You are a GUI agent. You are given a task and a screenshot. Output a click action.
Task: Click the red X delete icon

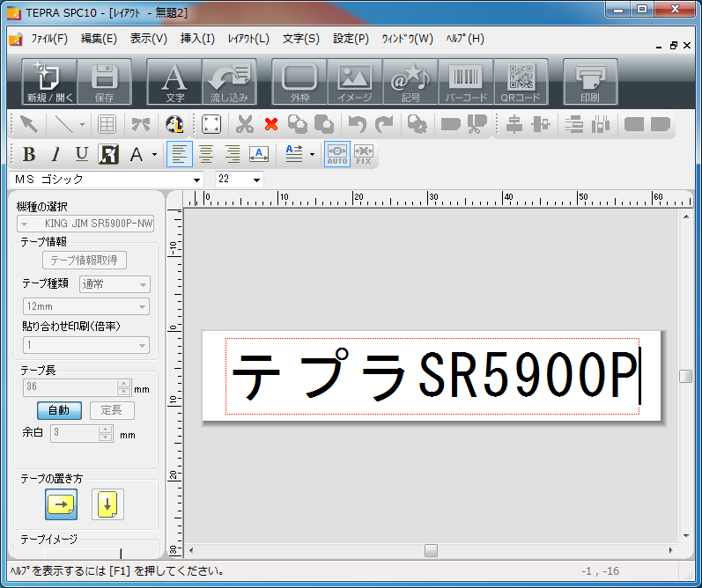271,124
